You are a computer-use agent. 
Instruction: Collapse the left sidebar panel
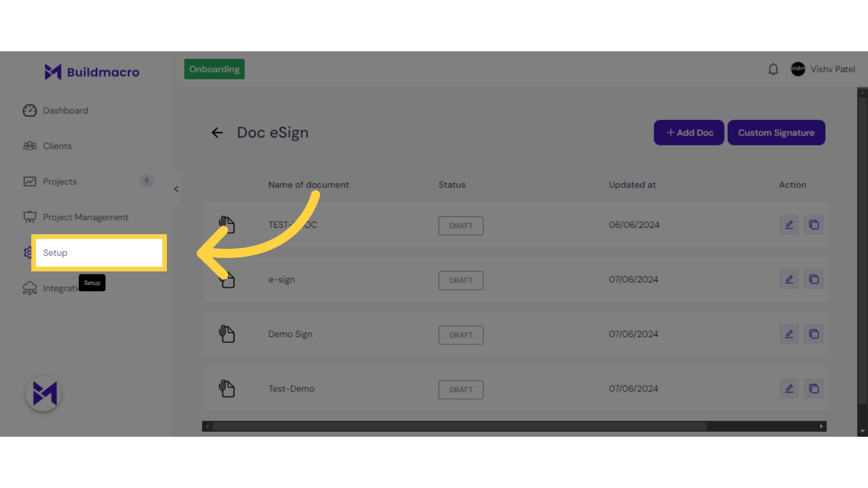tap(176, 189)
